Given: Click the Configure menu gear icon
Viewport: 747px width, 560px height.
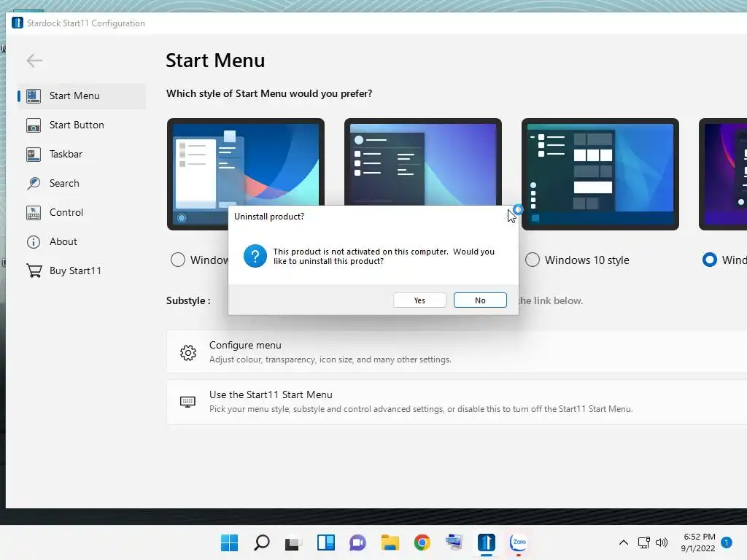Looking at the screenshot, I should (x=188, y=352).
